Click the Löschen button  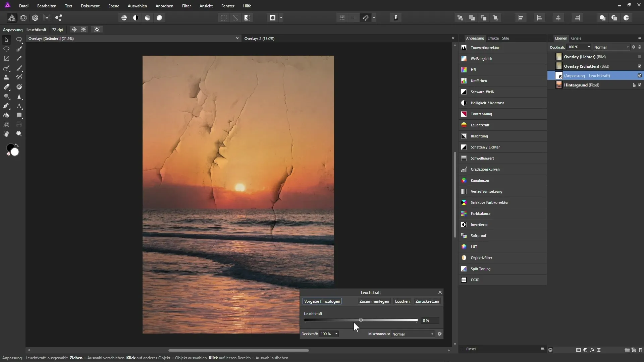(x=402, y=301)
